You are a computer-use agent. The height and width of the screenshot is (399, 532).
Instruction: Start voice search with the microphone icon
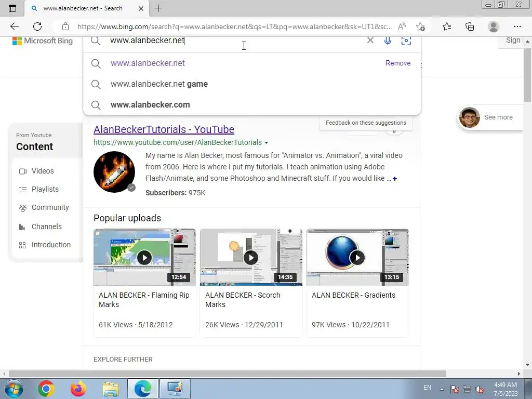[388, 41]
